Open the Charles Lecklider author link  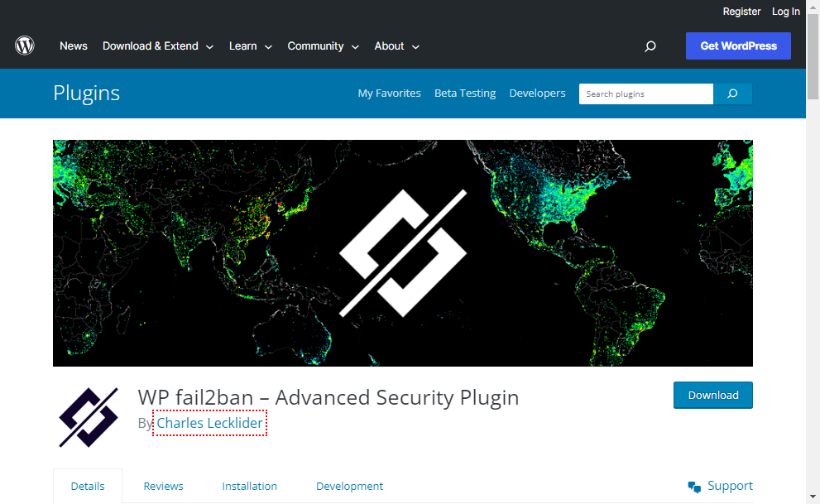click(210, 423)
